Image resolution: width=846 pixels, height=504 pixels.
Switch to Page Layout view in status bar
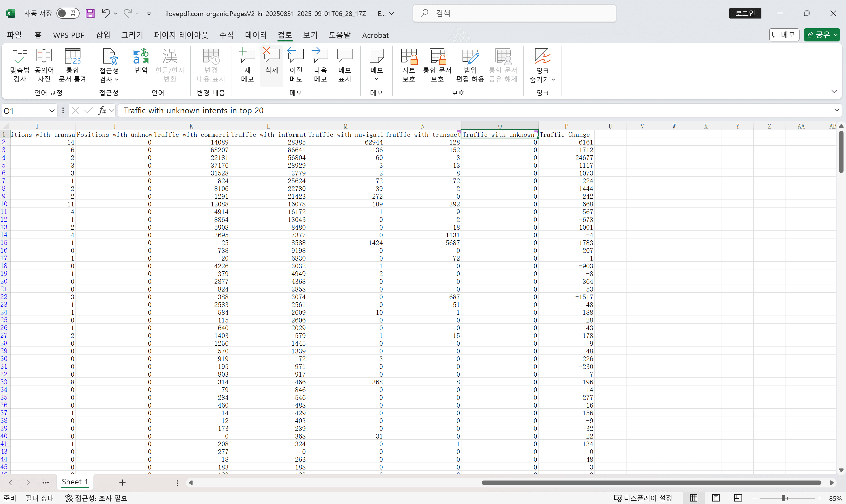(x=716, y=498)
